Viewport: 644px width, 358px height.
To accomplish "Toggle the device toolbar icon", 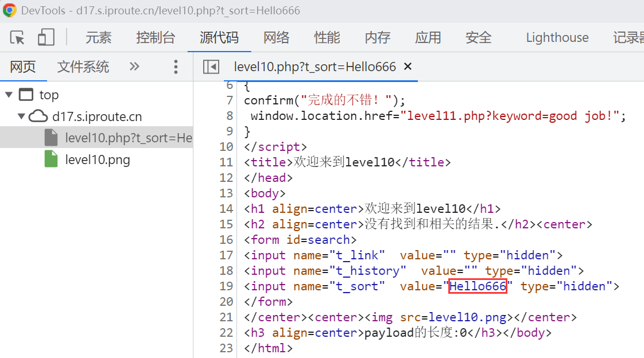I will click(46, 38).
